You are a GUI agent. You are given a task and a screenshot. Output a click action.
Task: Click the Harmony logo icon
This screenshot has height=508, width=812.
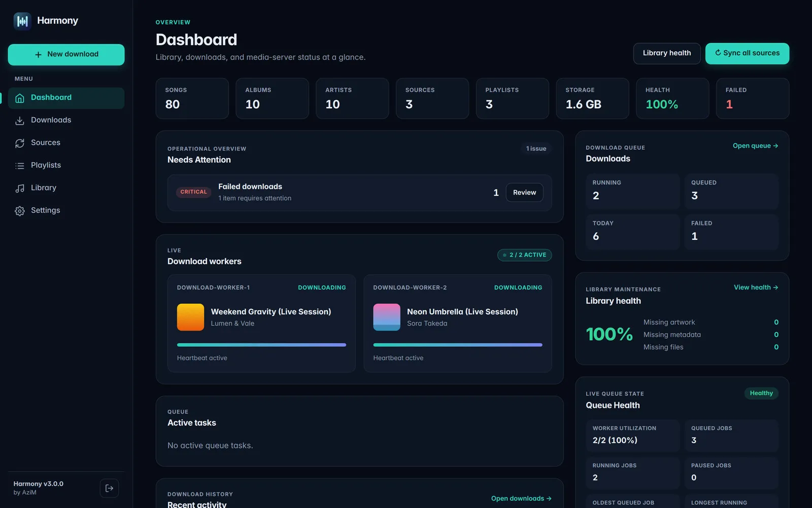coord(22,21)
